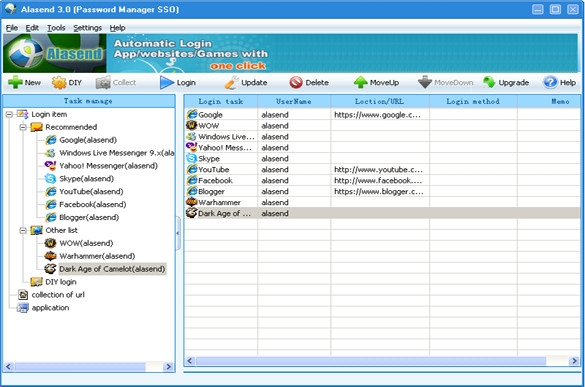Select the collection of url node

point(58,295)
